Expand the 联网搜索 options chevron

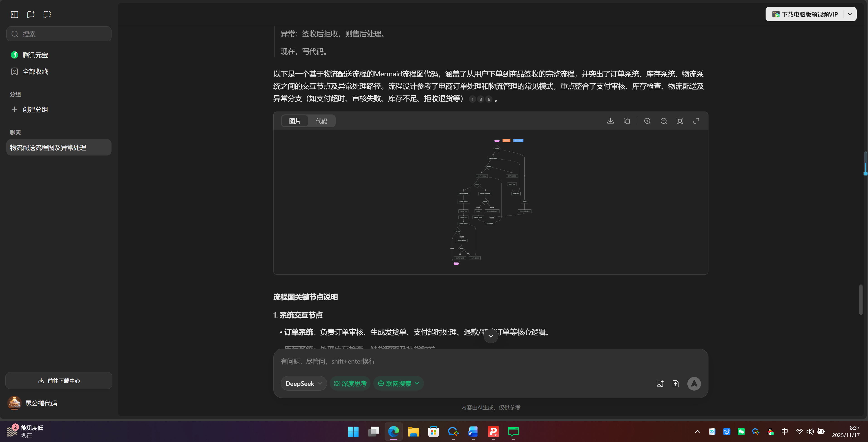click(417, 383)
